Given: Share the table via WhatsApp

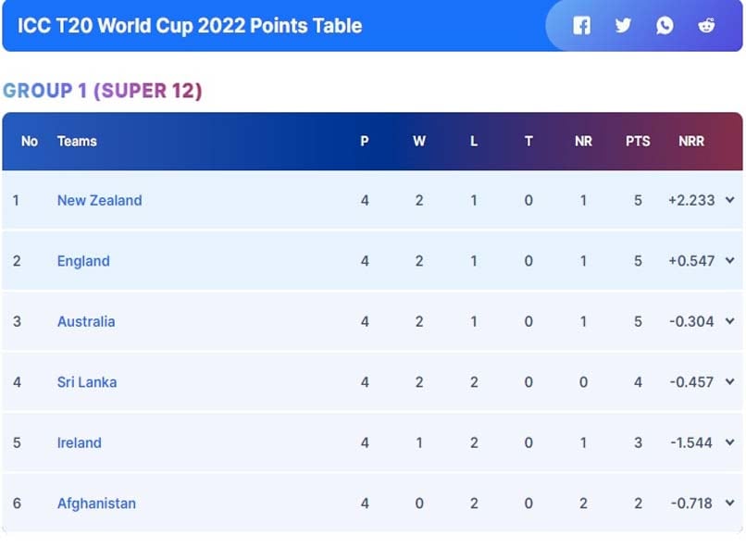Looking at the screenshot, I should click(x=665, y=25).
